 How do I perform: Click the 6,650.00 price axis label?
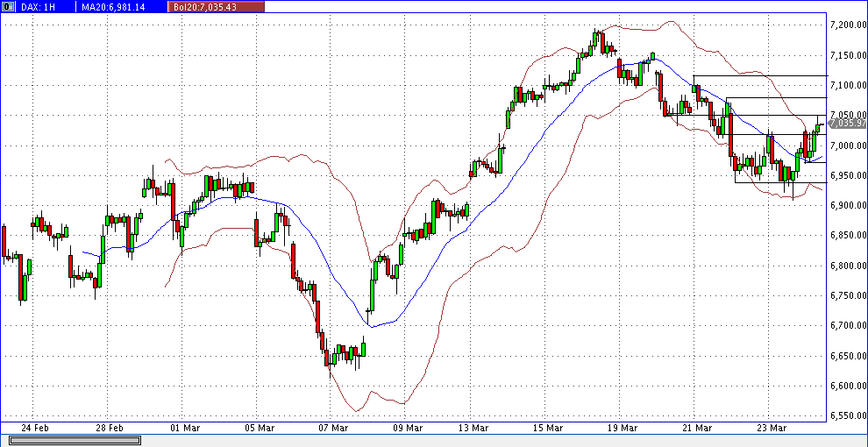(x=848, y=356)
